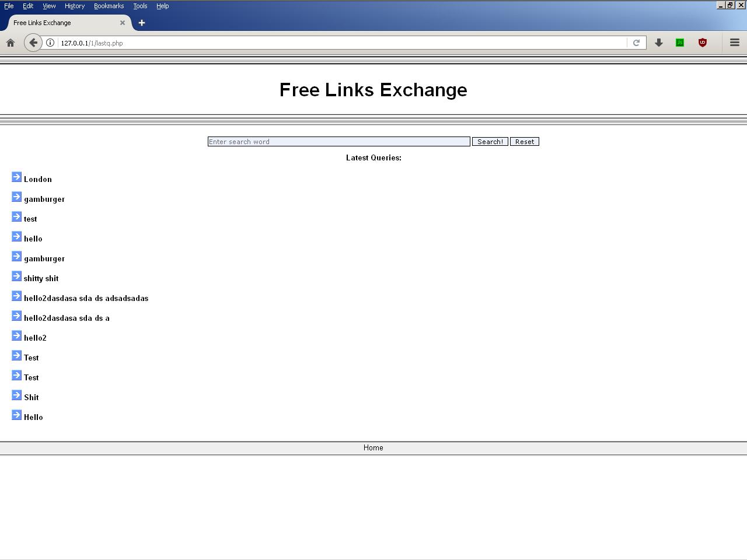Open the Downloads arrow icon
Viewport: 747px width, 560px height.
[x=659, y=43]
